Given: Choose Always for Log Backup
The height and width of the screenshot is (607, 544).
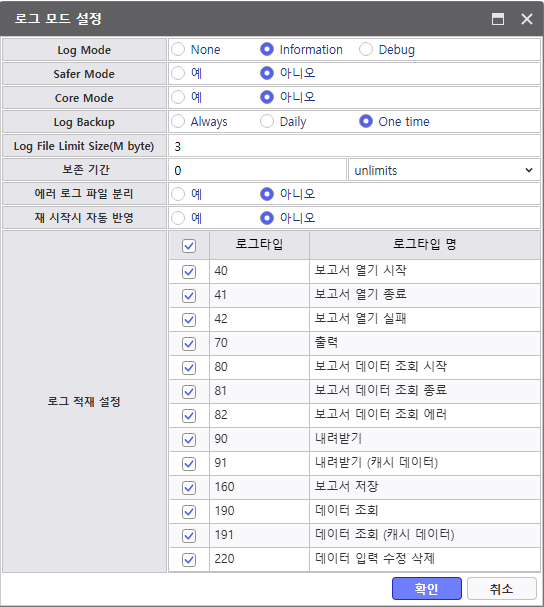Looking at the screenshot, I should click(x=178, y=121).
